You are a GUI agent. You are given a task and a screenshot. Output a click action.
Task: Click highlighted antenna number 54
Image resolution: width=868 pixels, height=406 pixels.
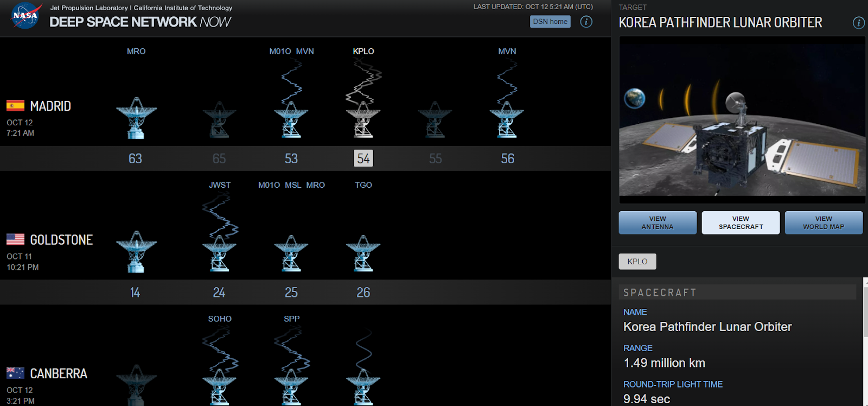click(363, 158)
